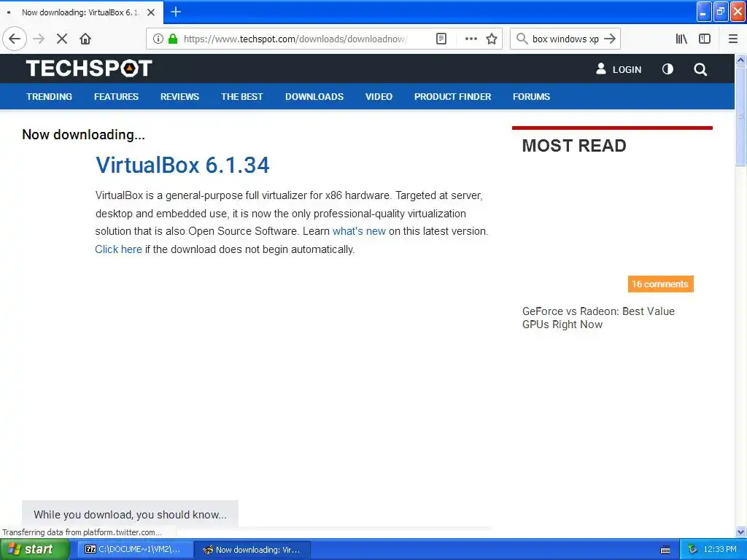Submit search with the go arrow
747x560 pixels.
point(610,39)
